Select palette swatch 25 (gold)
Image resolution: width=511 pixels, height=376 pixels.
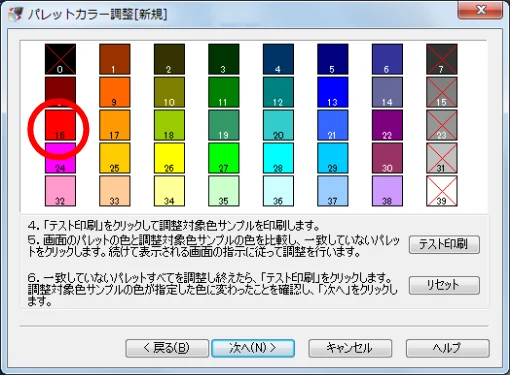coord(115,158)
